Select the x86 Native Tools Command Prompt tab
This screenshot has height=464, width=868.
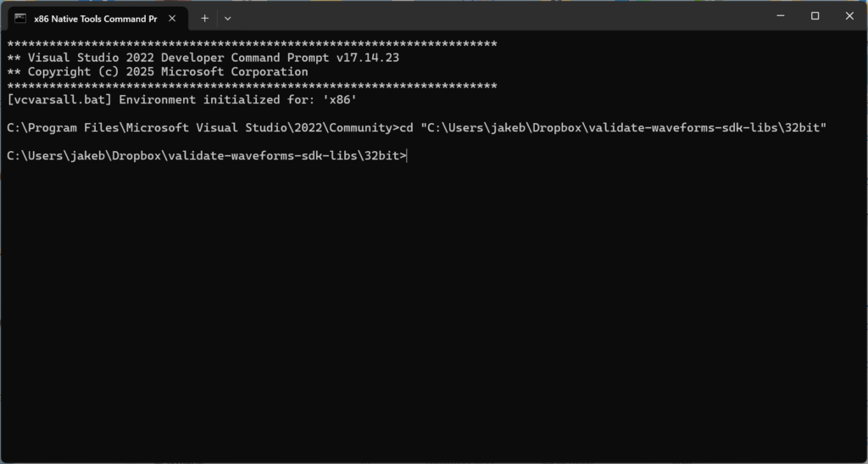93,18
